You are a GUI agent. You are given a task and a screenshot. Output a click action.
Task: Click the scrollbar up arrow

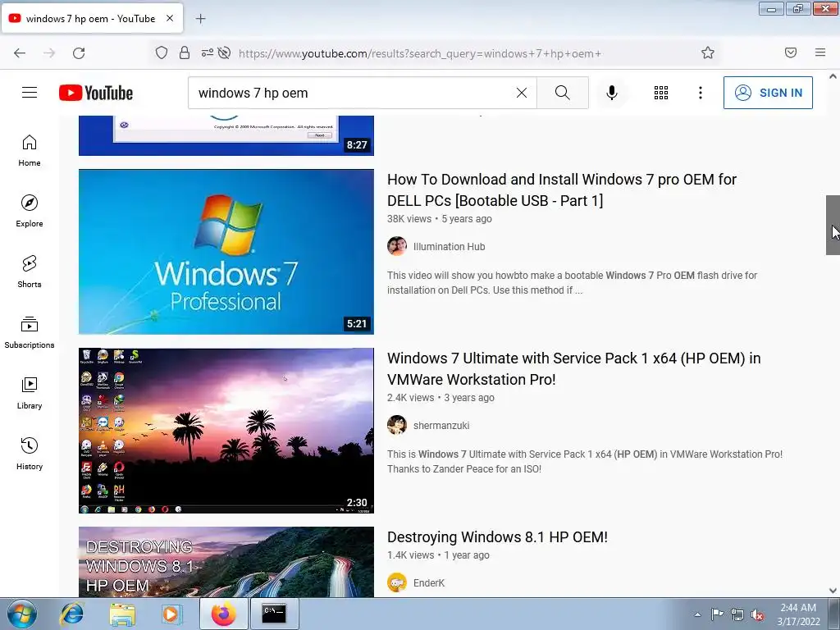(x=833, y=76)
